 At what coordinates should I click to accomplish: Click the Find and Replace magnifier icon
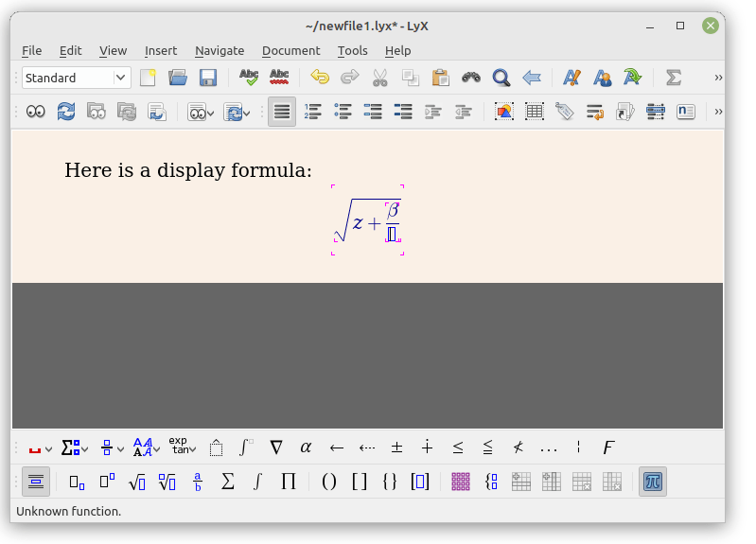(x=501, y=79)
